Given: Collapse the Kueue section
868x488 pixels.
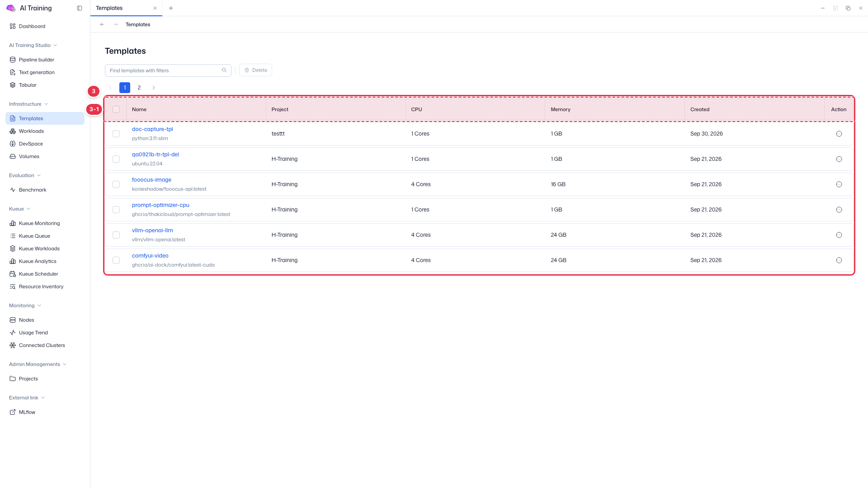Looking at the screenshot, I should pos(19,209).
